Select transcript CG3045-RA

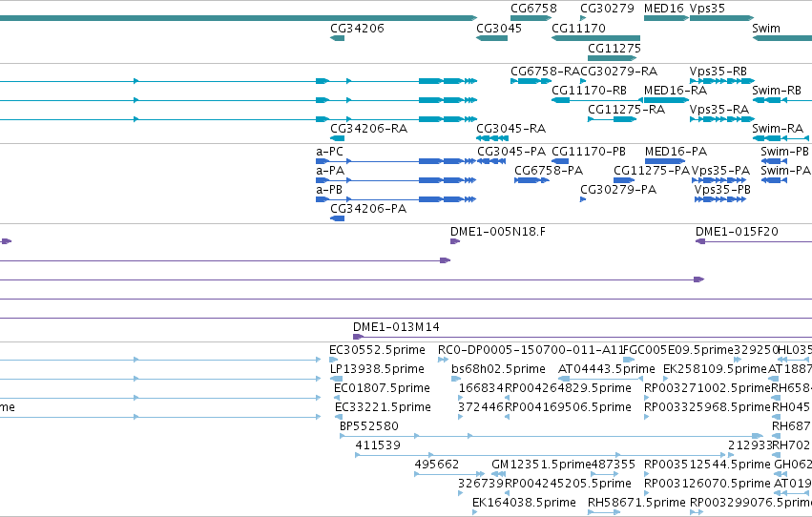coord(492,138)
